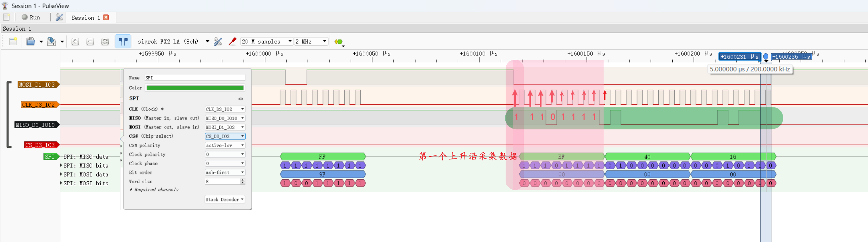
Task: Start capture with Run button
Action: coord(31,17)
